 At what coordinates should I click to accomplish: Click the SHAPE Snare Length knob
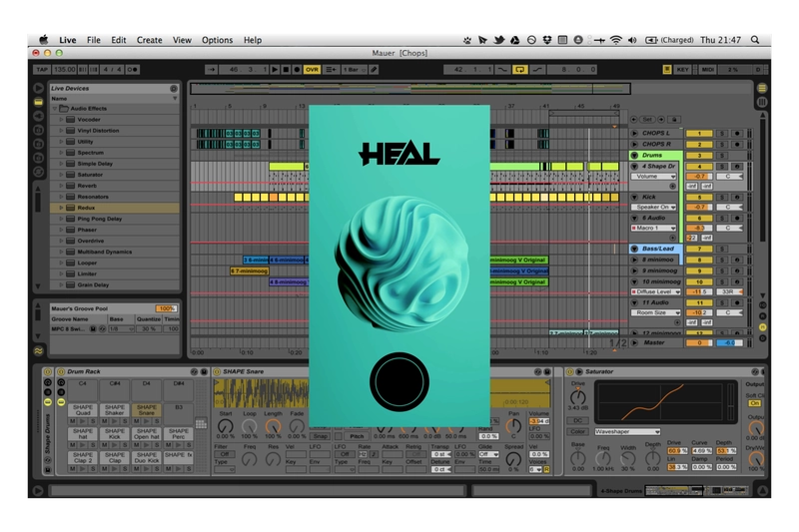273,425
